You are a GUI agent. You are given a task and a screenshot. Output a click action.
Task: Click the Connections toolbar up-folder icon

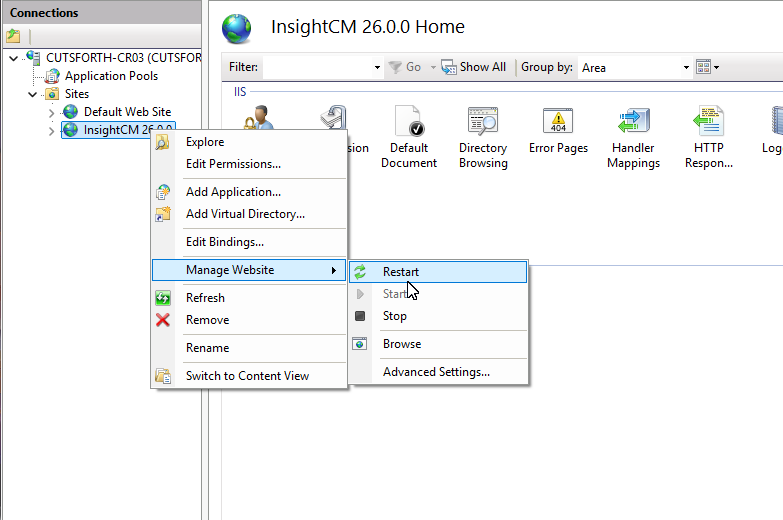pos(13,35)
